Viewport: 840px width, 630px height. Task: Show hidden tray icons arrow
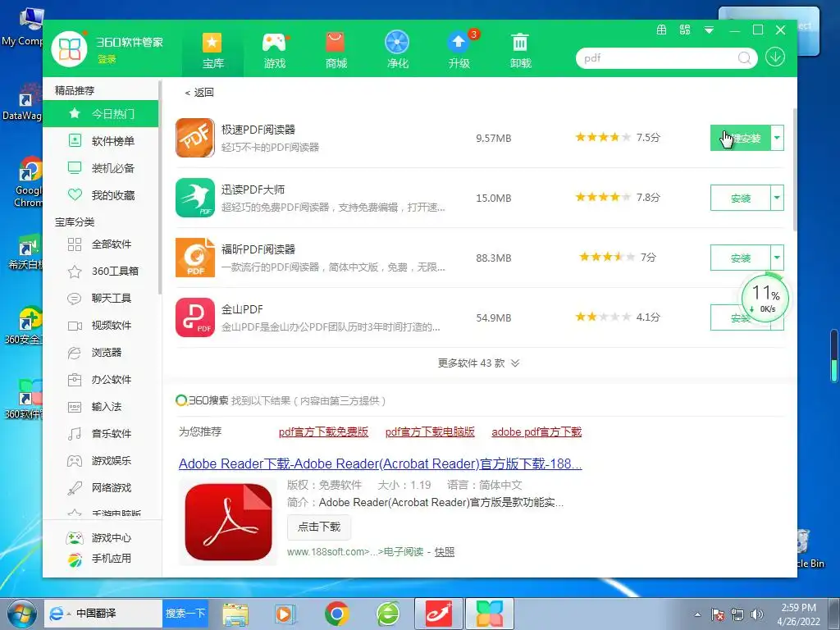(697, 614)
